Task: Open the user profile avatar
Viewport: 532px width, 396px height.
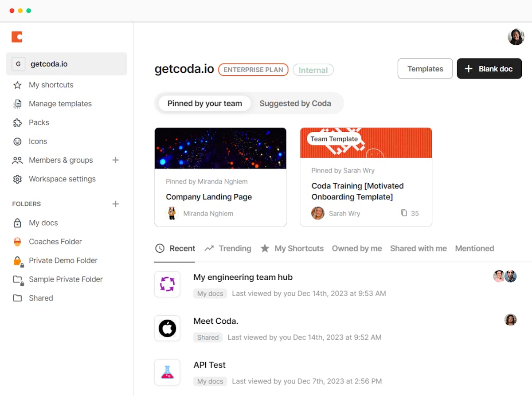Action: [516, 37]
